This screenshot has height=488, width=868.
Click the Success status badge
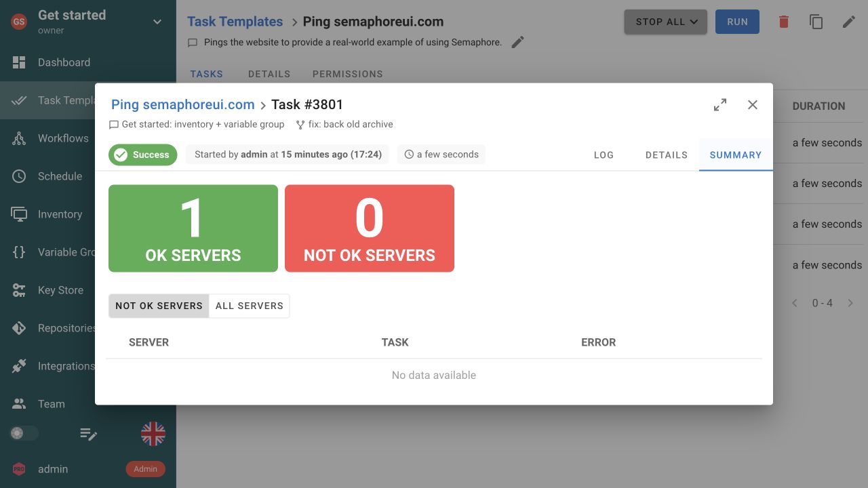pos(143,155)
